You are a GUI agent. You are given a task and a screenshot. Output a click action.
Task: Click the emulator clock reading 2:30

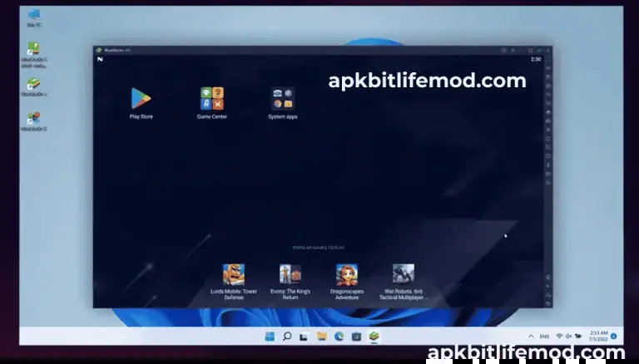(x=536, y=60)
